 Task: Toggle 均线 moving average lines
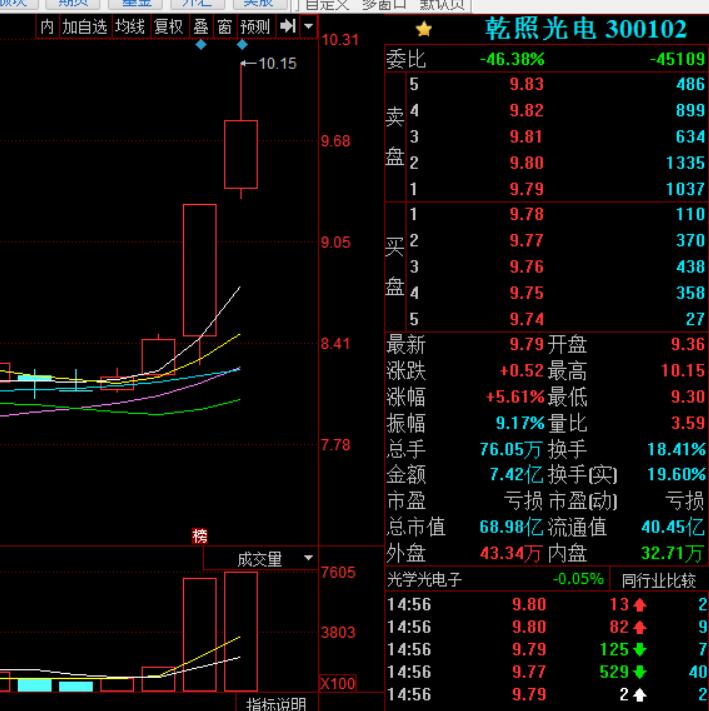[x=130, y=26]
